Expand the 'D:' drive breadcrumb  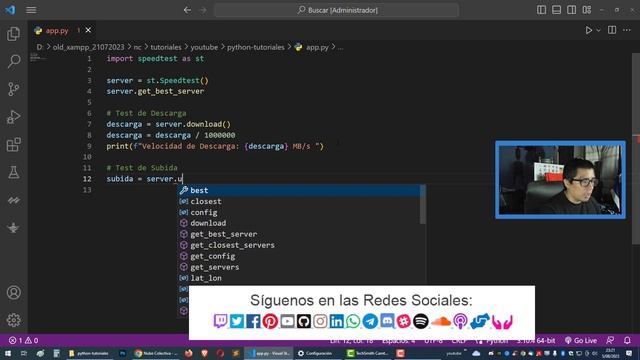coord(40,47)
